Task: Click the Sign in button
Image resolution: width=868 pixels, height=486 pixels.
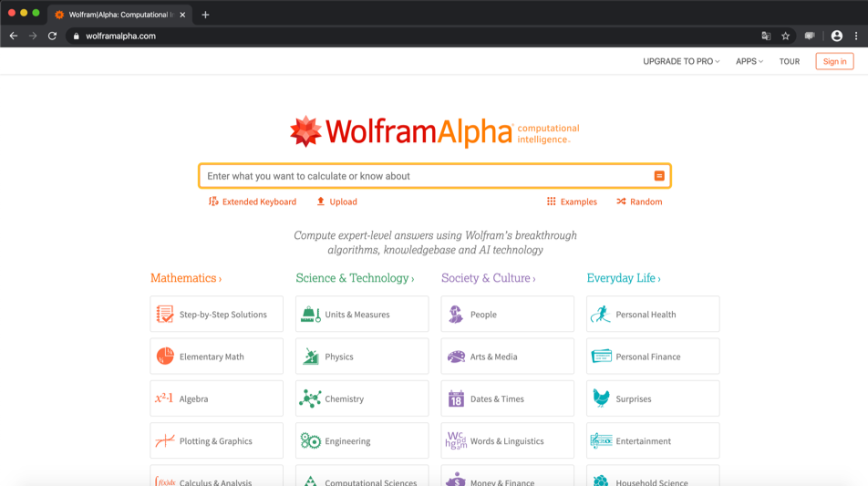Action: point(834,61)
